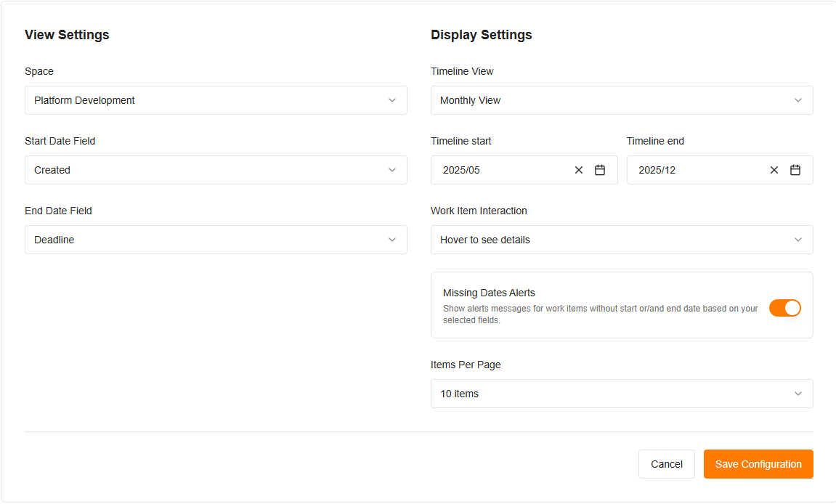836x504 pixels.
Task: Click the chevron on the Timeline View dropdown
Action: tap(798, 99)
